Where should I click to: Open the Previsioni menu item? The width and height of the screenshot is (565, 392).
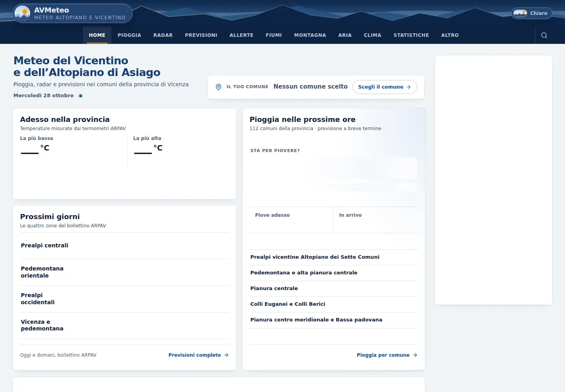(201, 35)
